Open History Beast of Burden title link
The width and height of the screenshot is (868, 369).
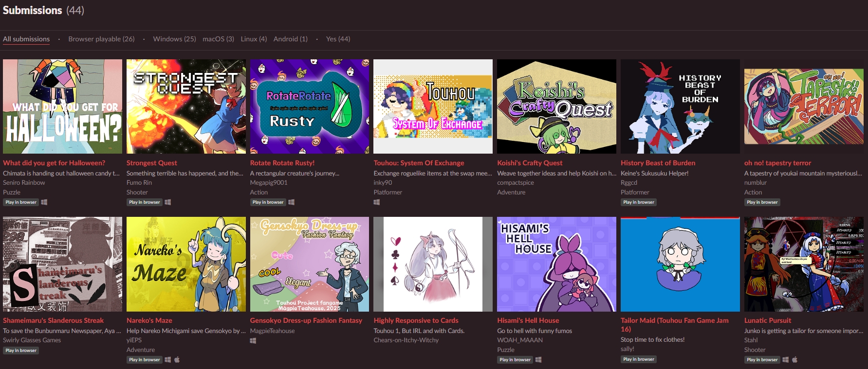click(658, 163)
